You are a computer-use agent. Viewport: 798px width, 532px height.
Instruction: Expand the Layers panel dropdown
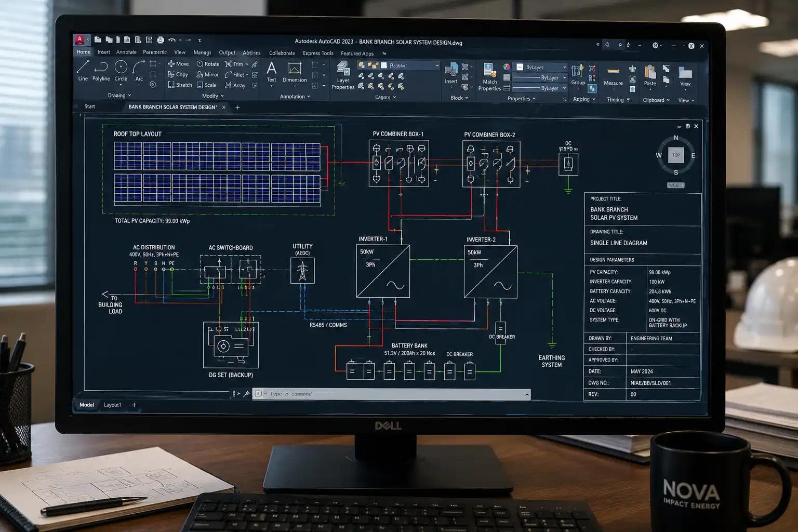tap(385, 97)
